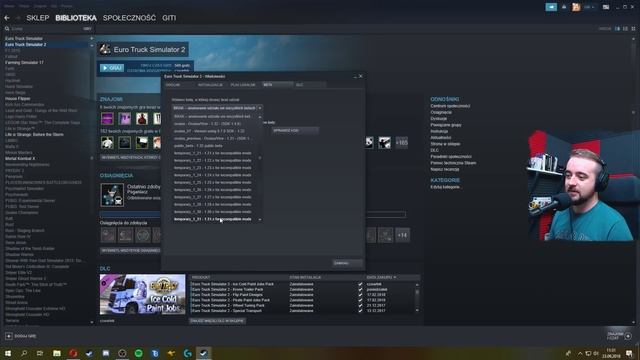Click the plus icon next to Dodaj grę
The width and height of the screenshot is (640, 360).
tap(9, 336)
